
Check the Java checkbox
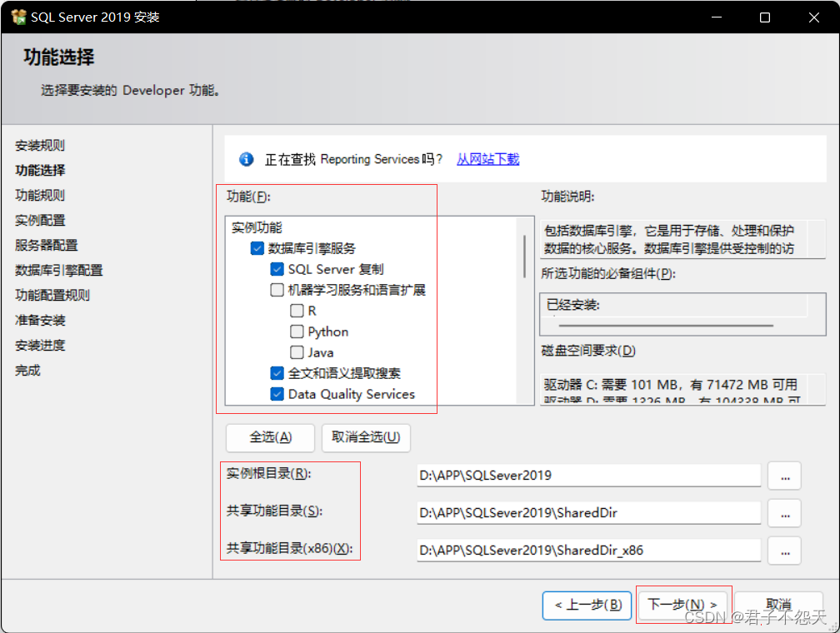[x=297, y=352]
